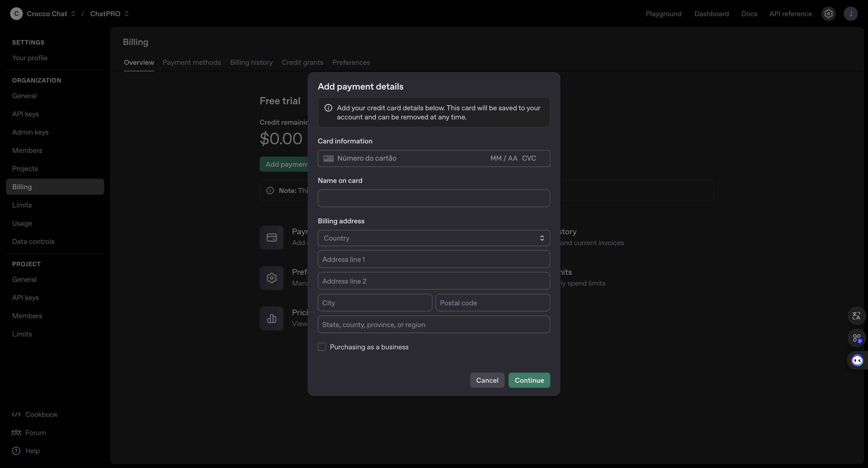Open Project API keys
The image size is (868, 468).
tap(55, 298)
